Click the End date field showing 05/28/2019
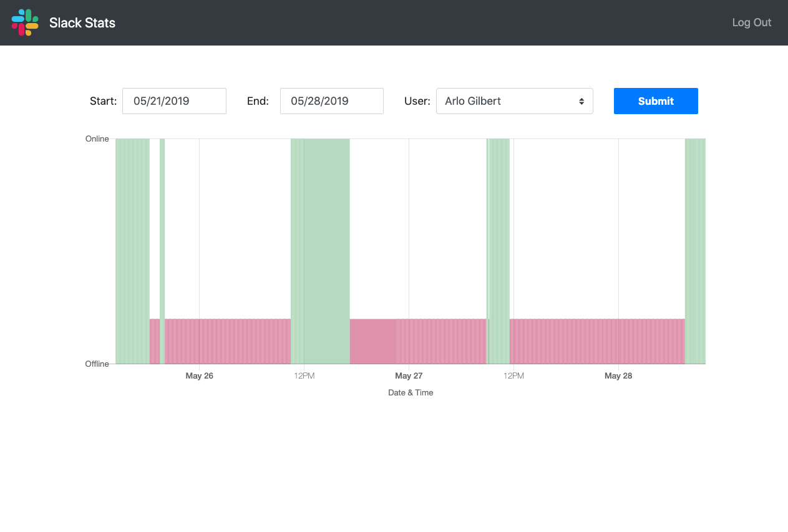788x532 pixels. (331, 100)
